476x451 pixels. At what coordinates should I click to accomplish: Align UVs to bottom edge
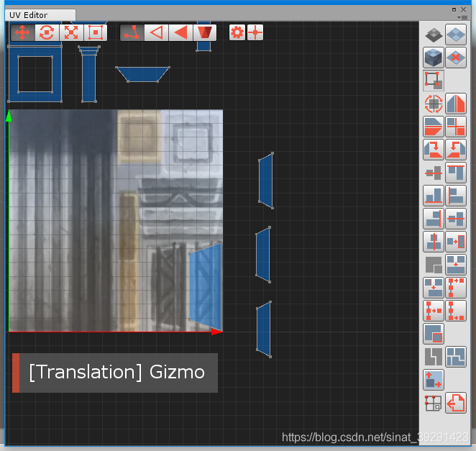[x=433, y=196]
